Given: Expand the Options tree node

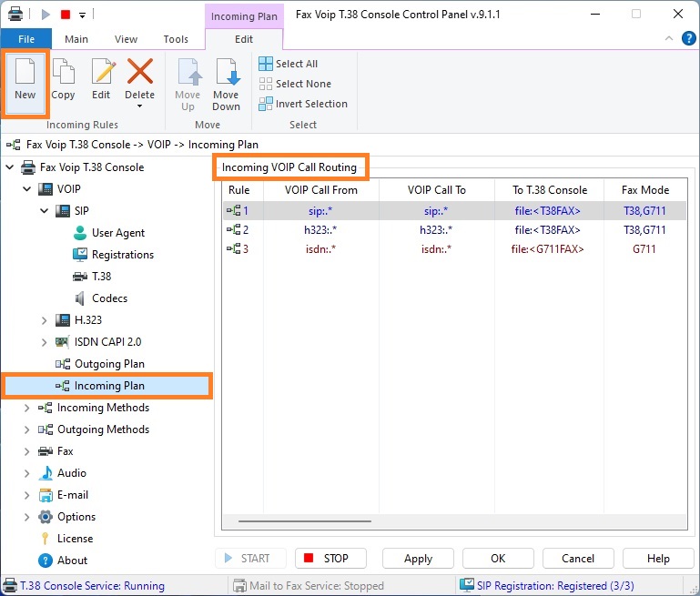Looking at the screenshot, I should tap(26, 517).
